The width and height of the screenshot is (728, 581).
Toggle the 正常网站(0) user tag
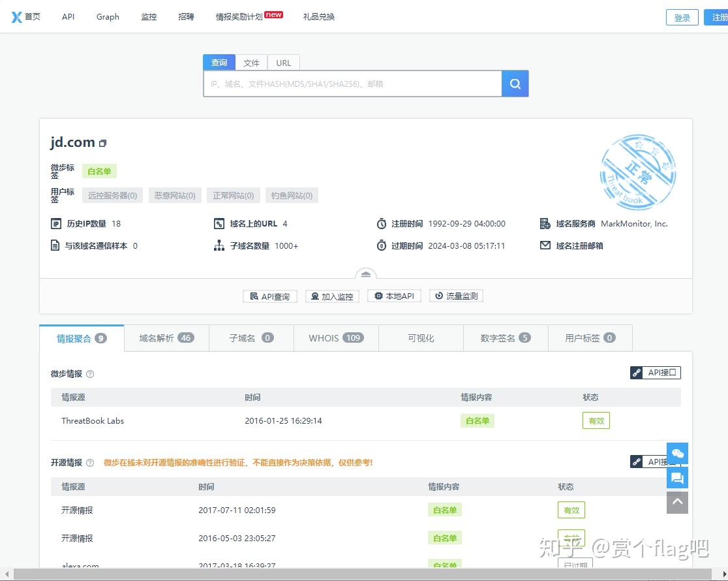point(233,195)
